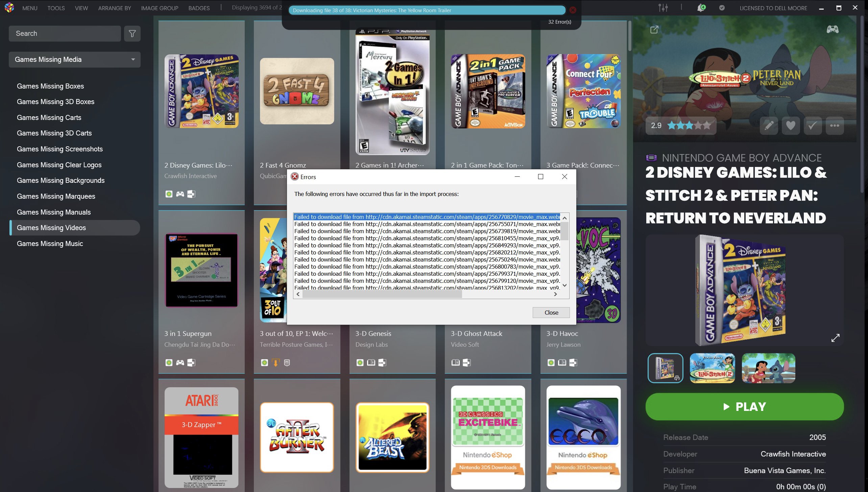Click the Epic store badge on 3 out of 10 card
Image resolution: width=868 pixels, height=492 pixels.
click(287, 363)
